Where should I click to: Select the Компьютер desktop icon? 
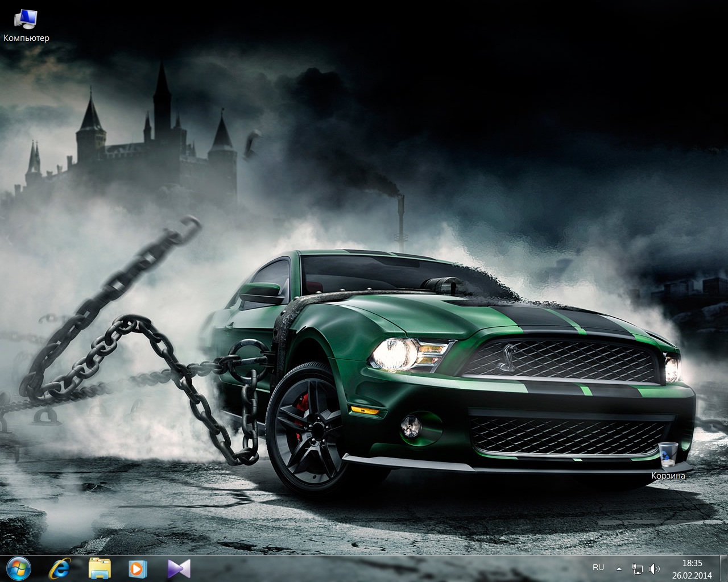(26, 26)
